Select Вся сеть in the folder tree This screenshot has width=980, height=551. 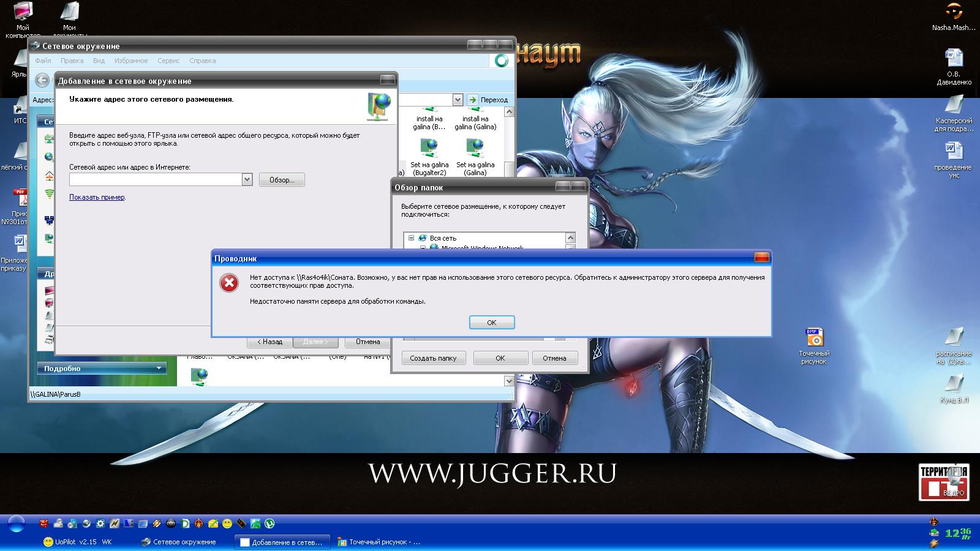tap(443, 238)
